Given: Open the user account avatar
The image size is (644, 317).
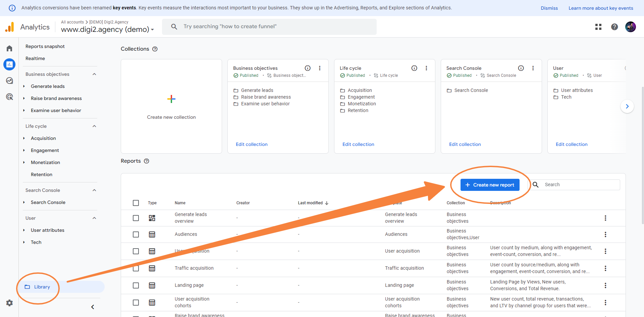Looking at the screenshot, I should (631, 27).
